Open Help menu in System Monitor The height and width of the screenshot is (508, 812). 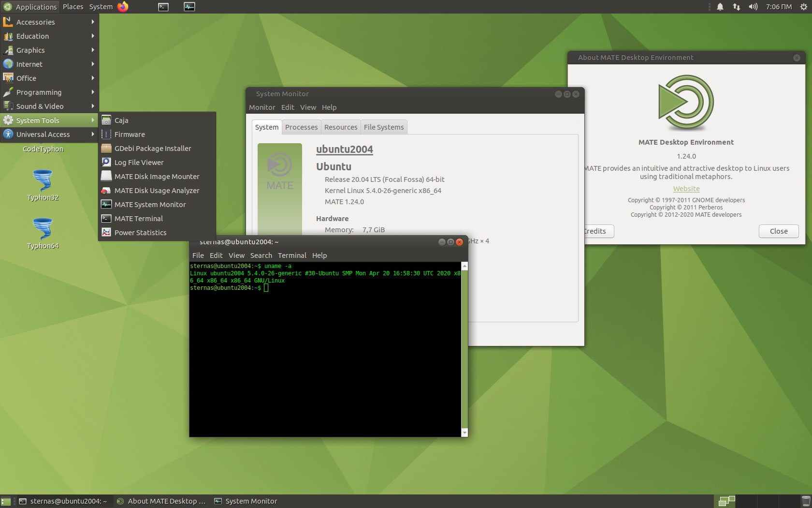click(x=329, y=107)
